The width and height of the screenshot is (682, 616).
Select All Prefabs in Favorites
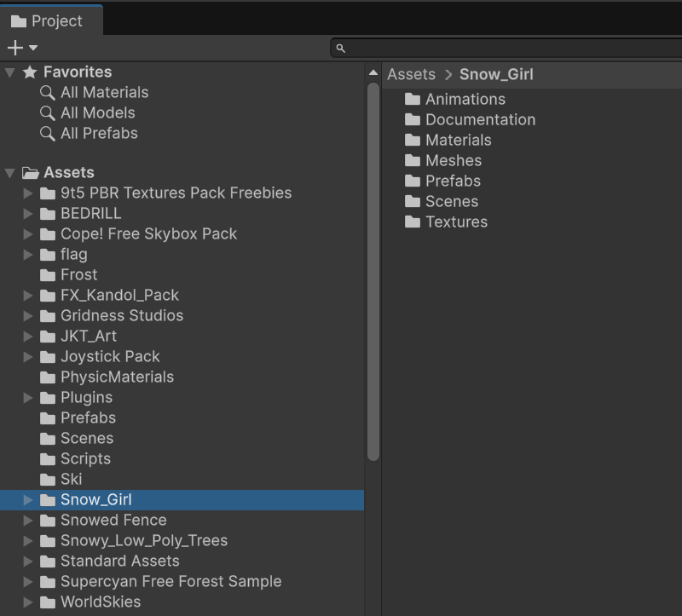(98, 133)
